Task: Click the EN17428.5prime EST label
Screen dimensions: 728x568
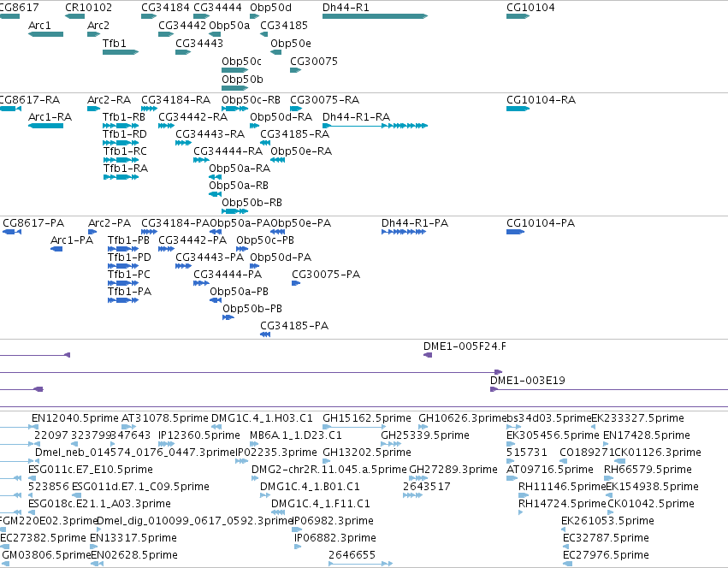Action: click(646, 435)
